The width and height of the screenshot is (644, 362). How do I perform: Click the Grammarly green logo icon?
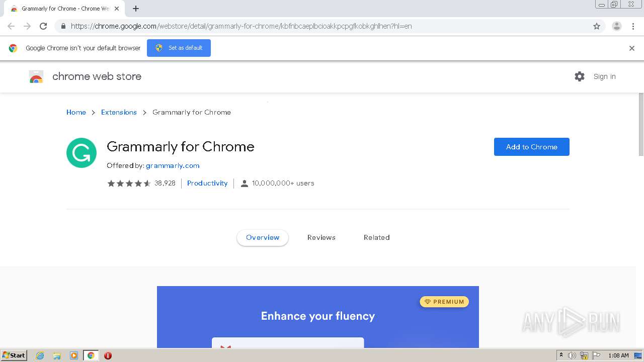pos(82,153)
